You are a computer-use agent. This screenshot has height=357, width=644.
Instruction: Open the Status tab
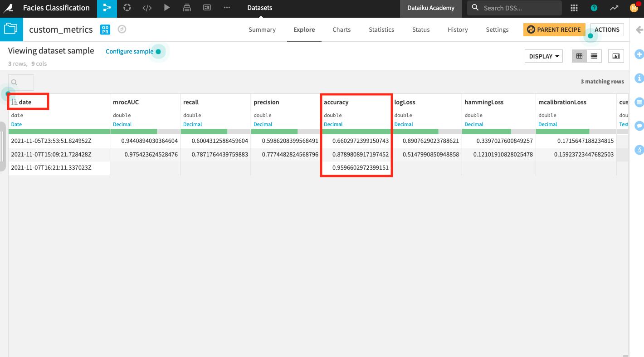(x=421, y=29)
